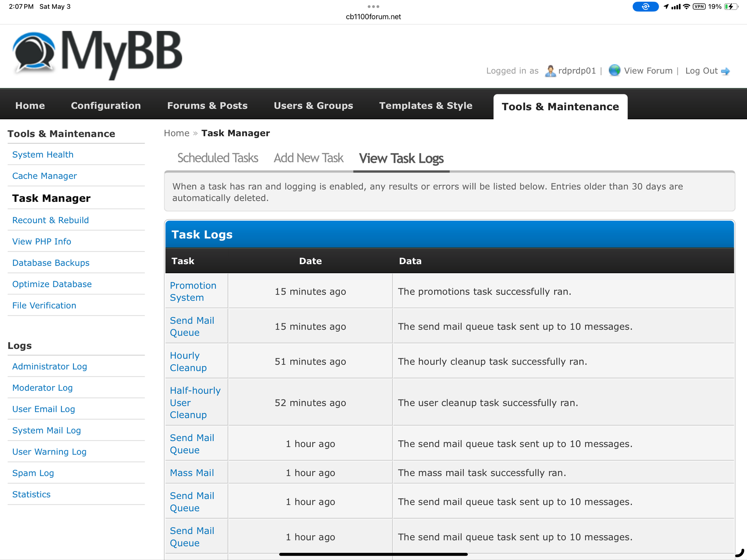The width and height of the screenshot is (747, 560).
Task: Select the Tools & Maintenance tab
Action: pyautogui.click(x=560, y=107)
